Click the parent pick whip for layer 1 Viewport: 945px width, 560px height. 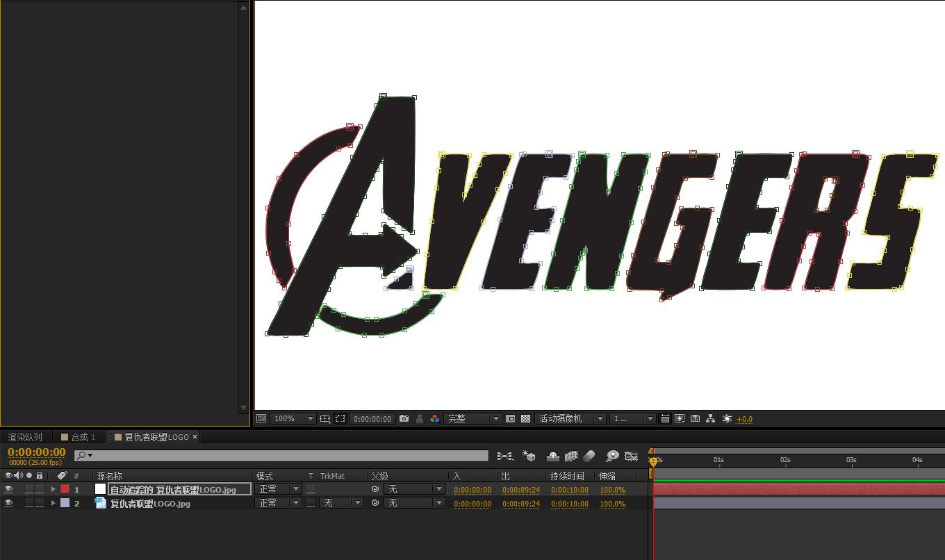375,489
